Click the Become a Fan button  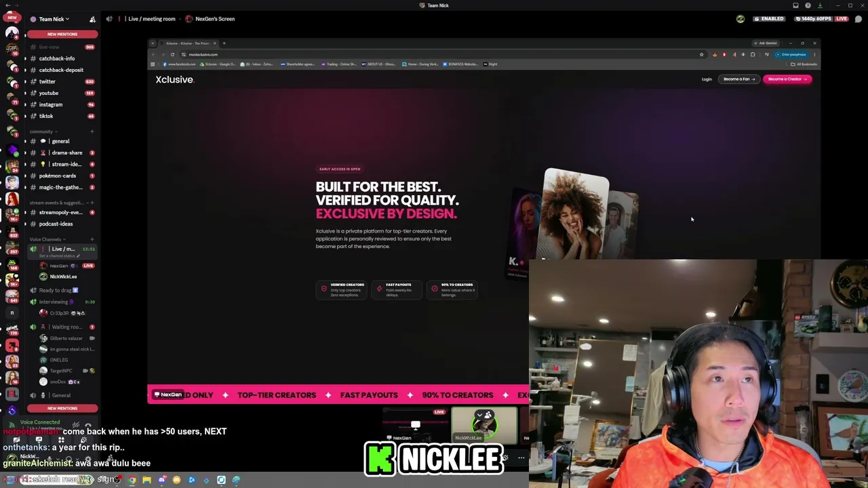click(x=738, y=79)
